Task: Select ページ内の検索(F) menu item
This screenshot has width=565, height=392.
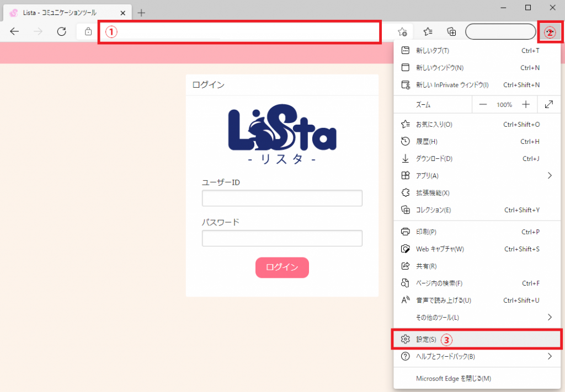Action: [x=477, y=283]
